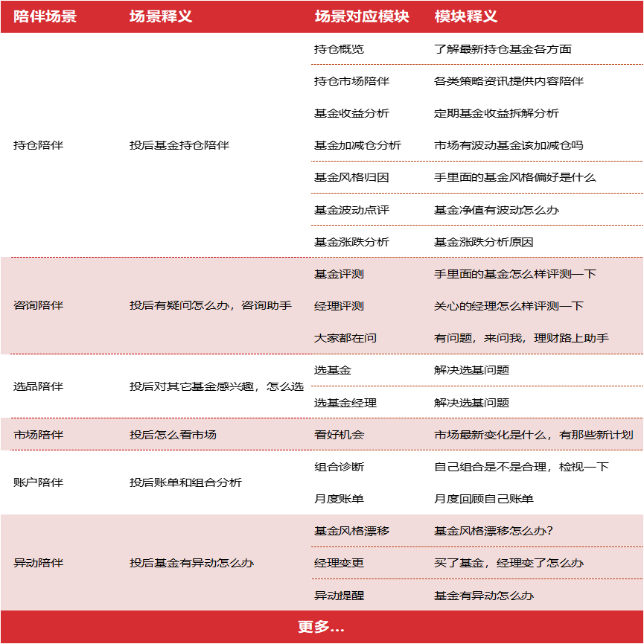Click the 基金评测 module
Image resolution: width=644 pixels, height=644 pixels.
click(339, 274)
